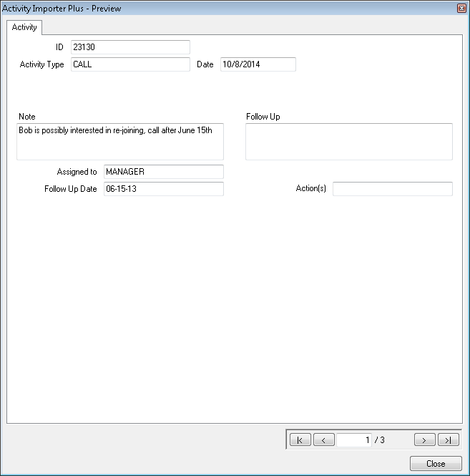470x476 pixels.
Task: Focus the empty Action(s) field
Action: point(392,189)
